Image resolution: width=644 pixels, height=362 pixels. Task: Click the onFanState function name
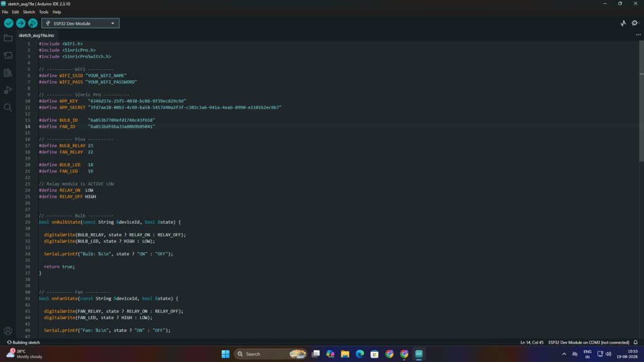[x=65, y=299]
